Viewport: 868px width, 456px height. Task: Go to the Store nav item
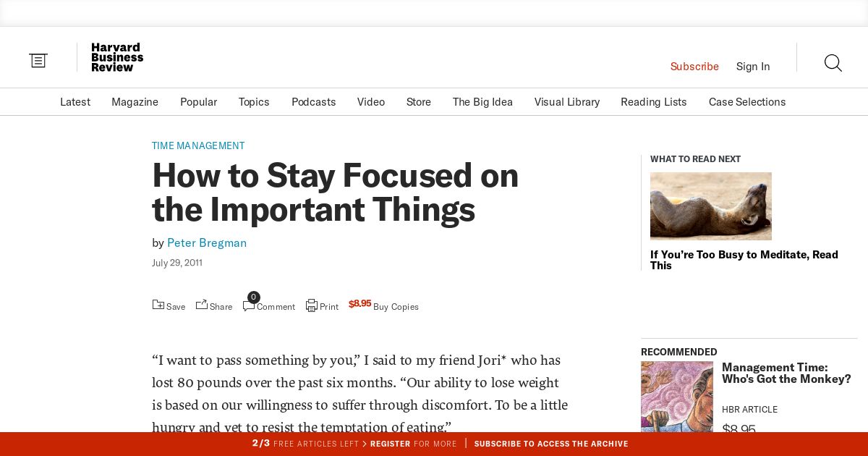coord(419,102)
